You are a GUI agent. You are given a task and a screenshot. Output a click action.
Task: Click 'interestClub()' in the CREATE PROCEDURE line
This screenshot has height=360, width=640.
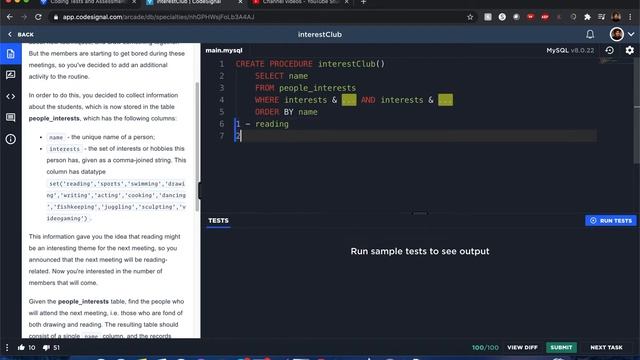[x=351, y=64]
